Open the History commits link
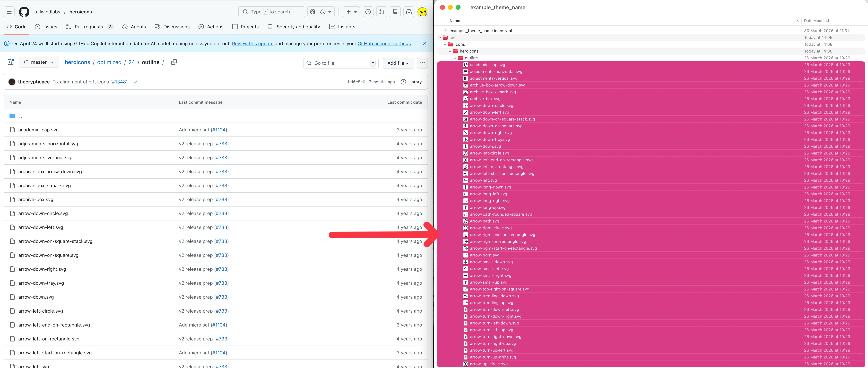The width and height of the screenshot is (868, 368). [x=411, y=82]
